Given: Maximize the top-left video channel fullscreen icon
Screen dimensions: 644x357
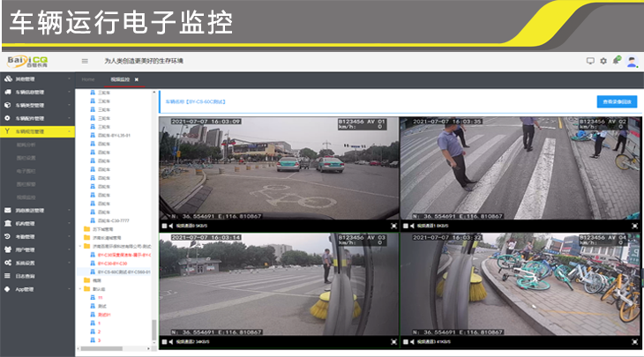Looking at the screenshot, I should pos(393,225).
